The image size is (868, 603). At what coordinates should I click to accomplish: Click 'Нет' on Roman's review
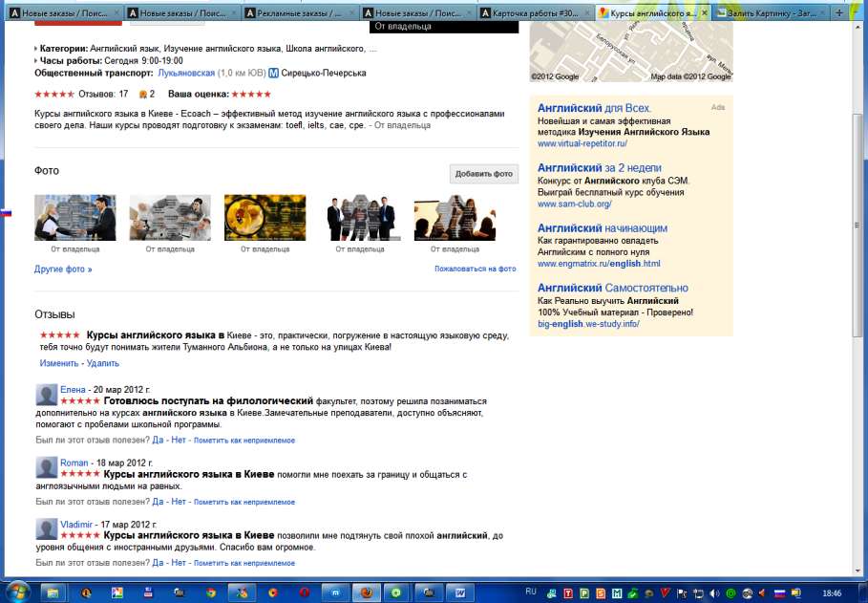[x=179, y=502]
